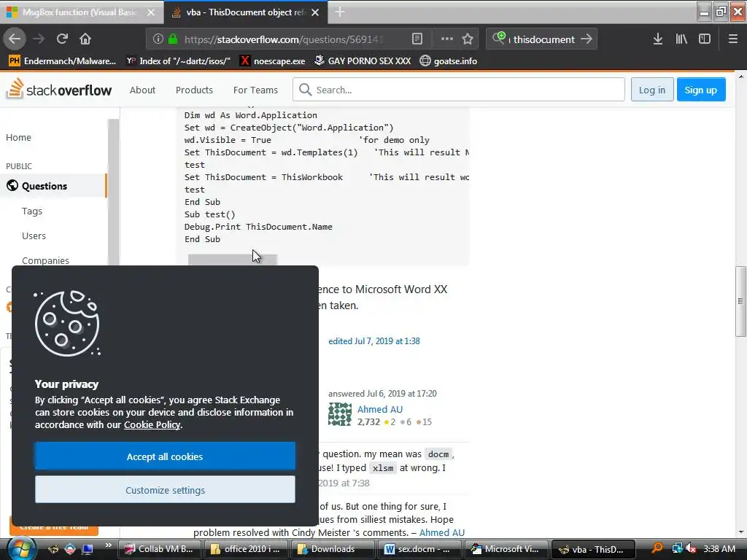Click the Sign up button
Image resolution: width=747 pixels, height=560 pixels.
701,90
